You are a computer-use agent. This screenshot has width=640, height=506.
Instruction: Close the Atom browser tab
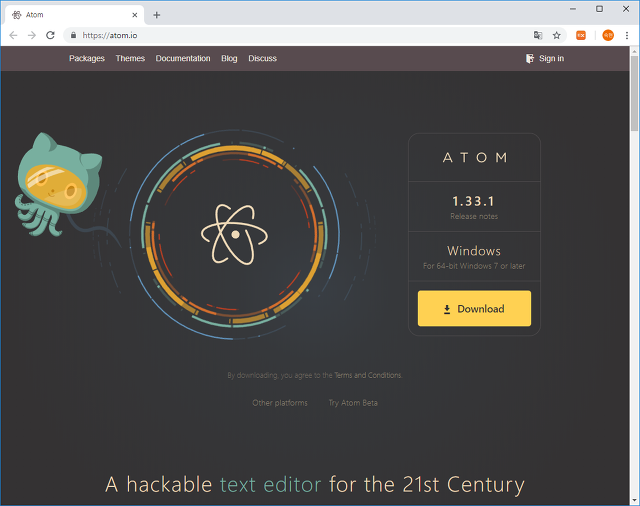click(135, 15)
